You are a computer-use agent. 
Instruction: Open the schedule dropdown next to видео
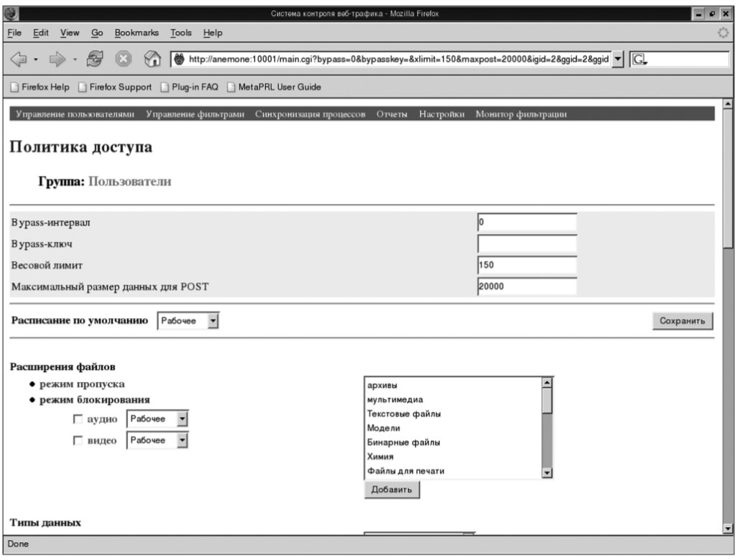pyautogui.click(x=157, y=441)
